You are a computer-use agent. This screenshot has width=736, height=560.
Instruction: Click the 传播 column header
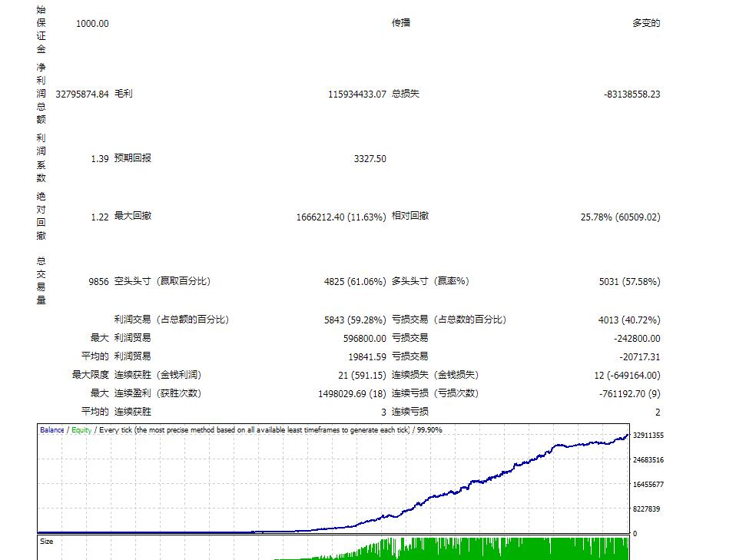click(403, 23)
